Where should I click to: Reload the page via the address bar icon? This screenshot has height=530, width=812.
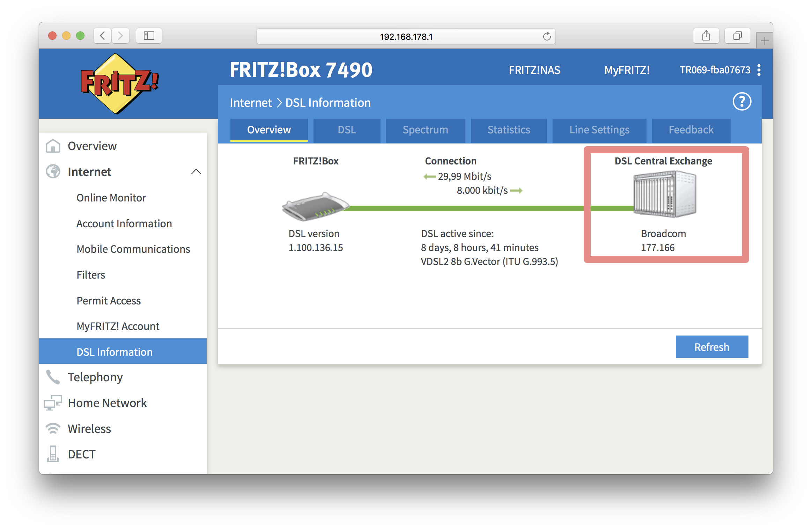click(x=546, y=36)
